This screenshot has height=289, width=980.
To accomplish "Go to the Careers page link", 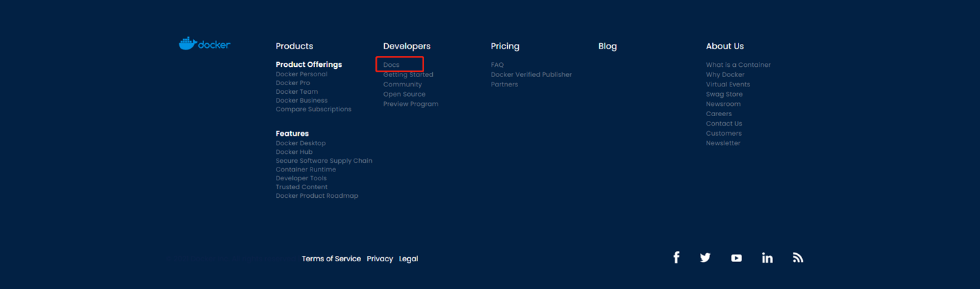I will 718,114.
